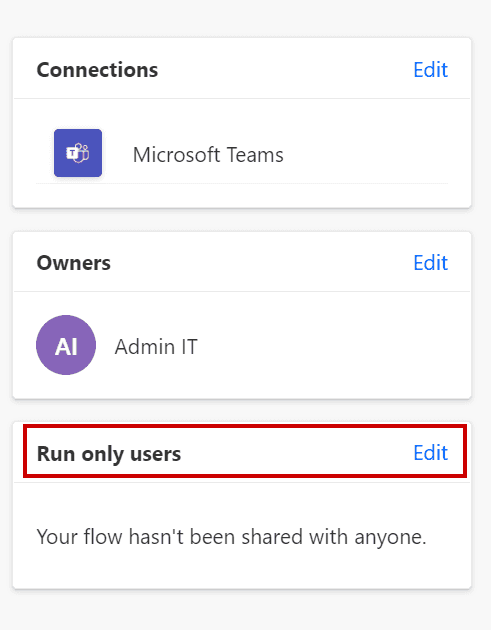Click the Run only users heading
The width and height of the screenshot is (491, 630).
pos(109,454)
